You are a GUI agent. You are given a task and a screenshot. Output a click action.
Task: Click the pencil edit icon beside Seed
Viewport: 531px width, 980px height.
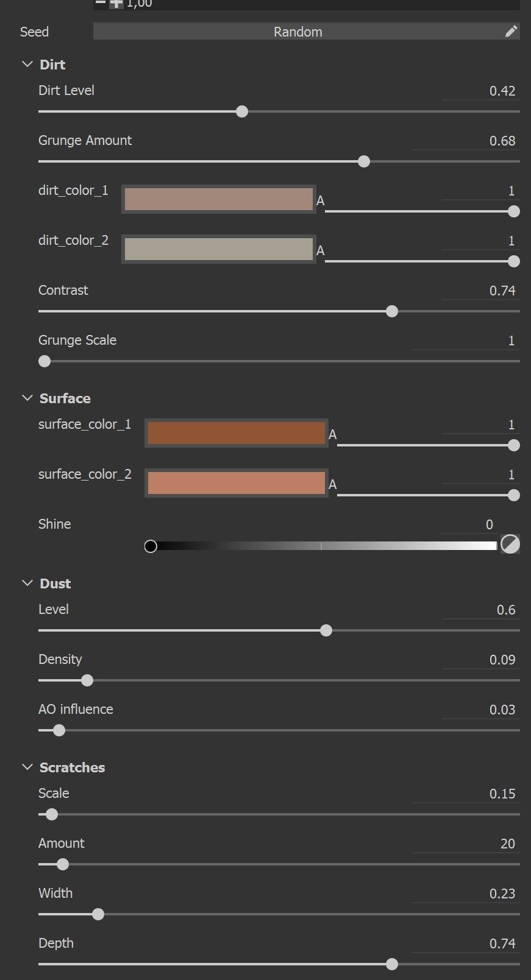(511, 32)
